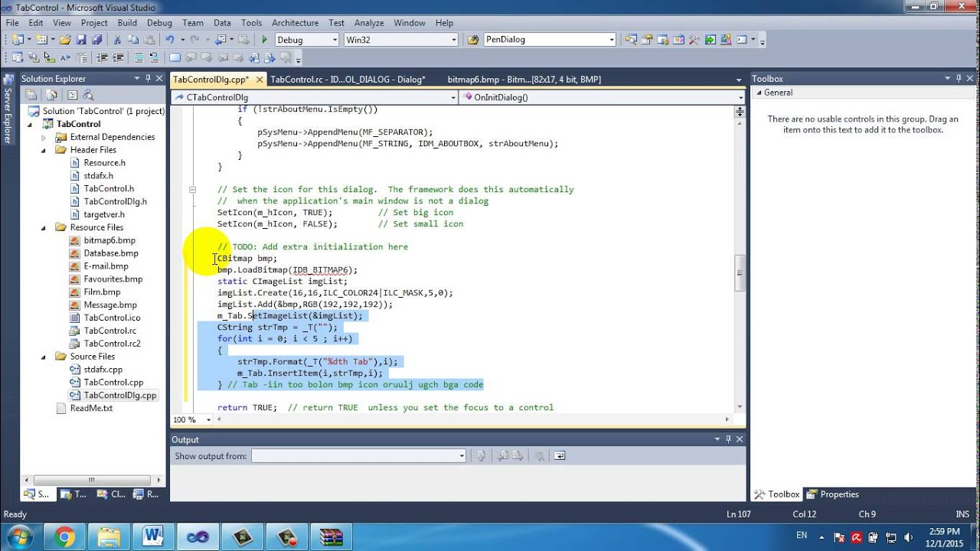This screenshot has height=551, width=980.
Task: Switch to the Properties panel tab
Action: point(833,494)
